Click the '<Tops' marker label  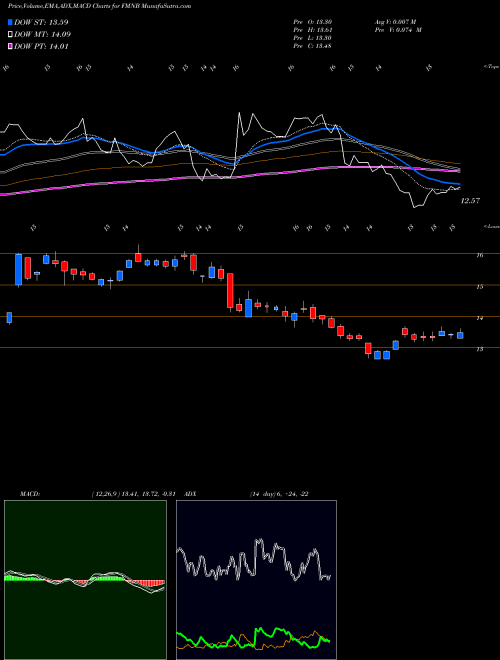491,67
